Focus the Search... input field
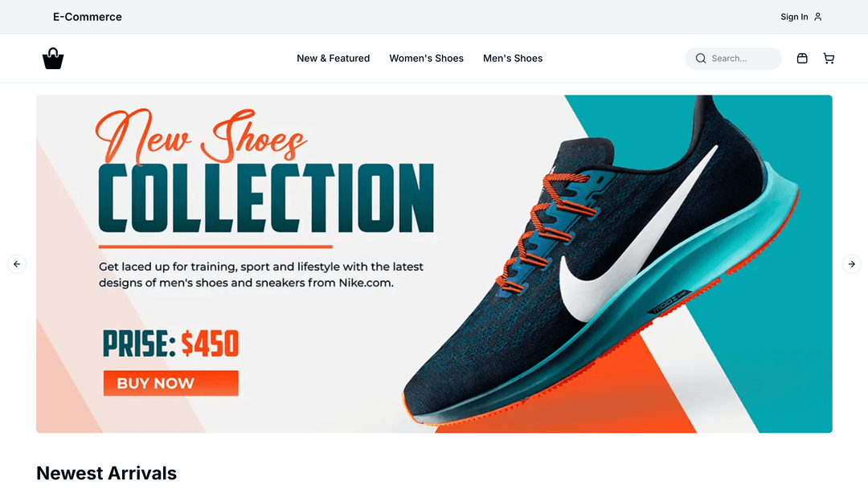 tap(734, 59)
